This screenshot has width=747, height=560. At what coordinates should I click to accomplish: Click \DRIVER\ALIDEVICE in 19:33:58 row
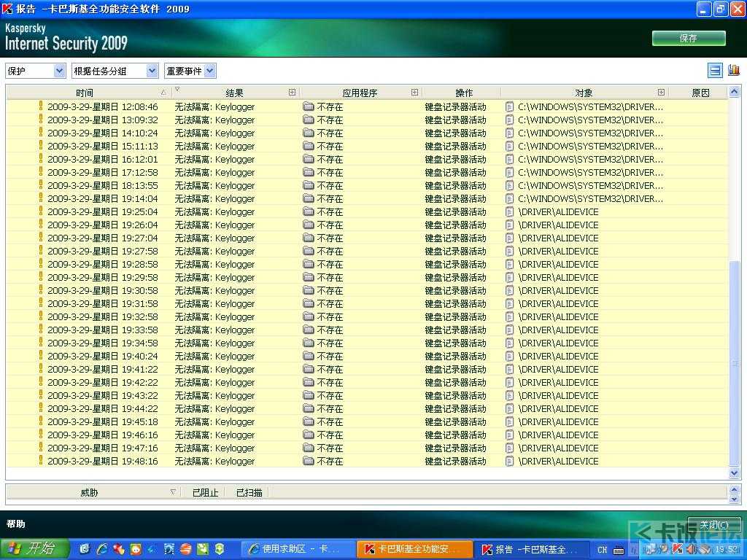[558, 330]
